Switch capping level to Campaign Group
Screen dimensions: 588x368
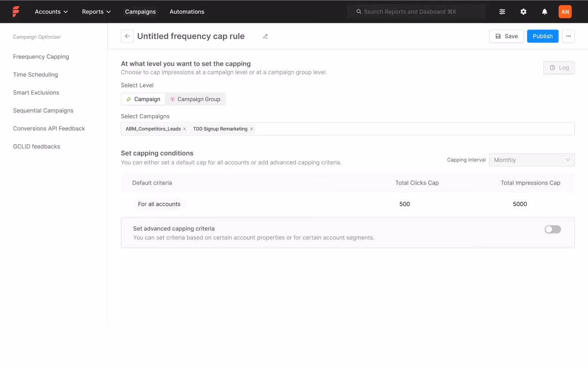pyautogui.click(x=196, y=99)
